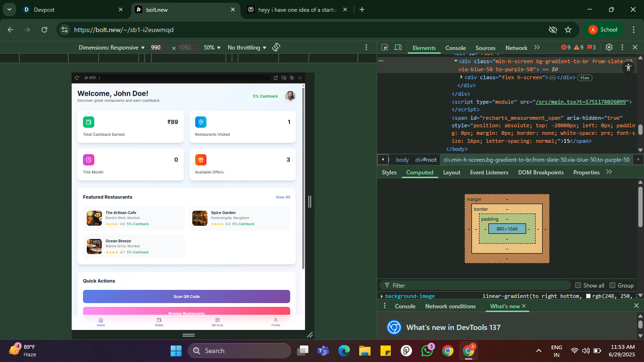Toggle the device toolbar icon in DevTools

(398, 47)
